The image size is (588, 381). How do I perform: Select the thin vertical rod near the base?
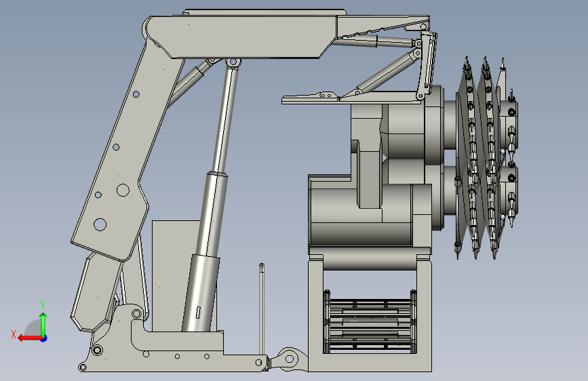point(262,309)
